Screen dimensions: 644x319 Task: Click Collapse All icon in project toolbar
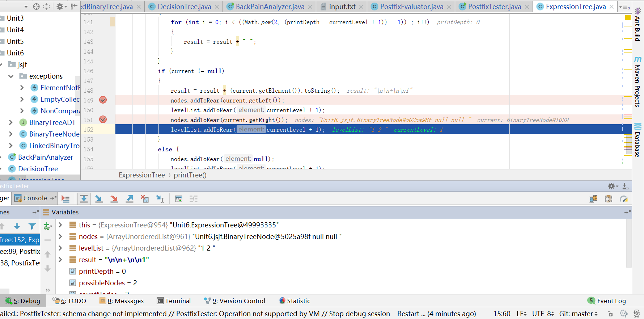47,7
